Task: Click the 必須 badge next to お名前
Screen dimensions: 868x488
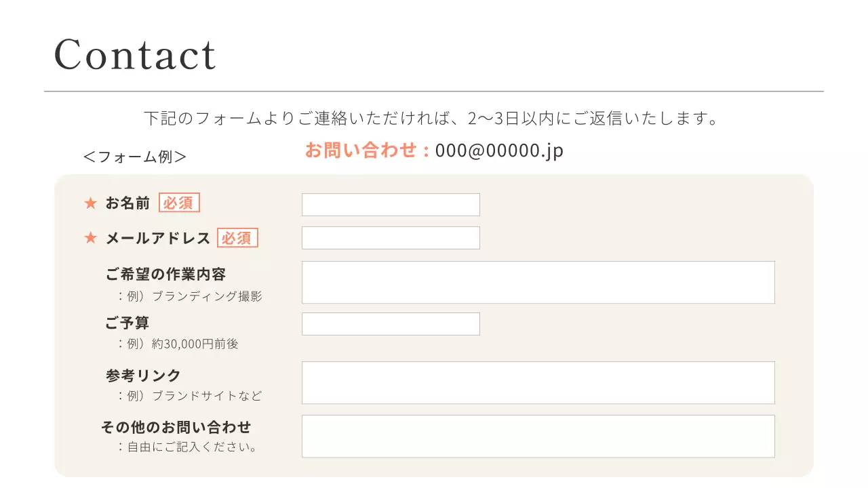Action: (179, 203)
